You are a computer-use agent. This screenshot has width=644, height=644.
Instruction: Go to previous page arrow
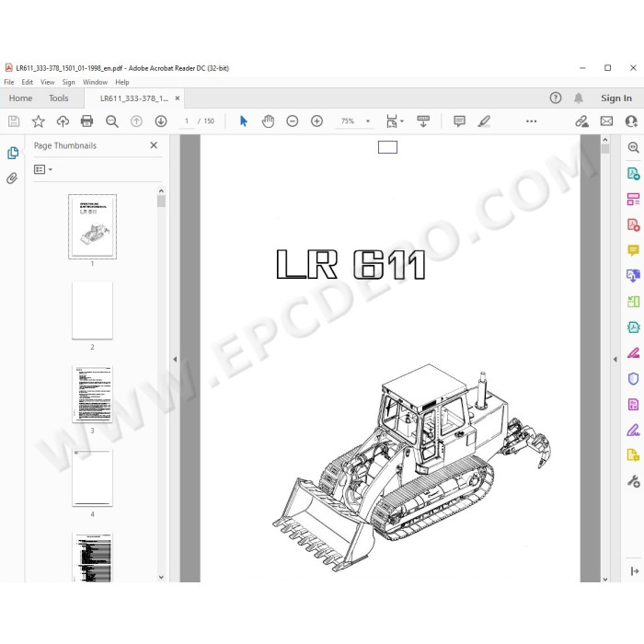pos(136,121)
